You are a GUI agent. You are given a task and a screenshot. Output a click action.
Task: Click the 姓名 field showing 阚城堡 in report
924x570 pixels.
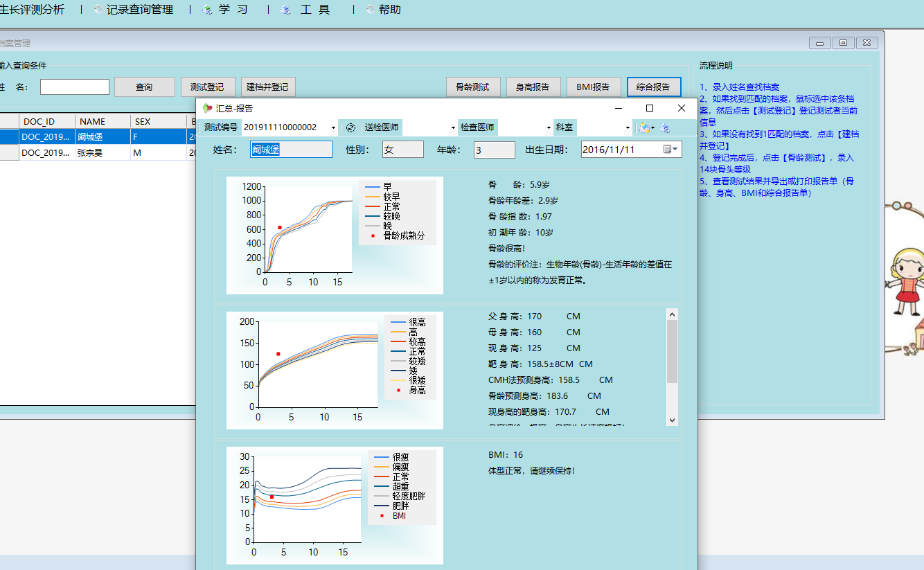[291, 150]
